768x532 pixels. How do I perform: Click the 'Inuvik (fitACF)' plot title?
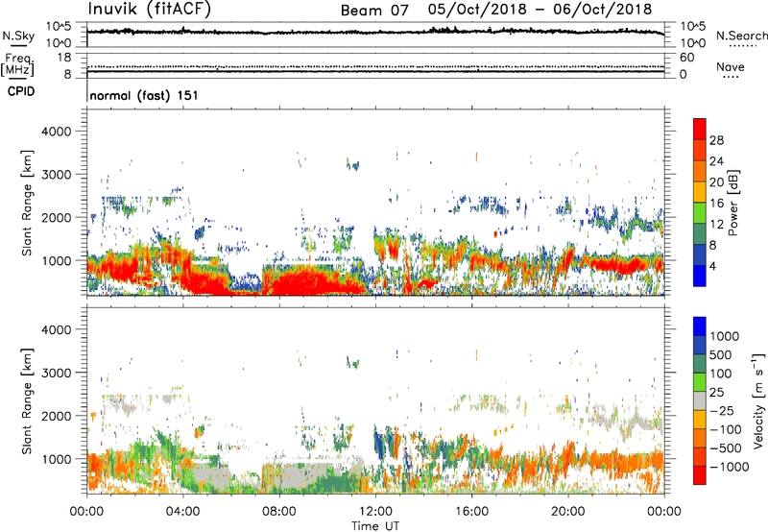click(150, 10)
